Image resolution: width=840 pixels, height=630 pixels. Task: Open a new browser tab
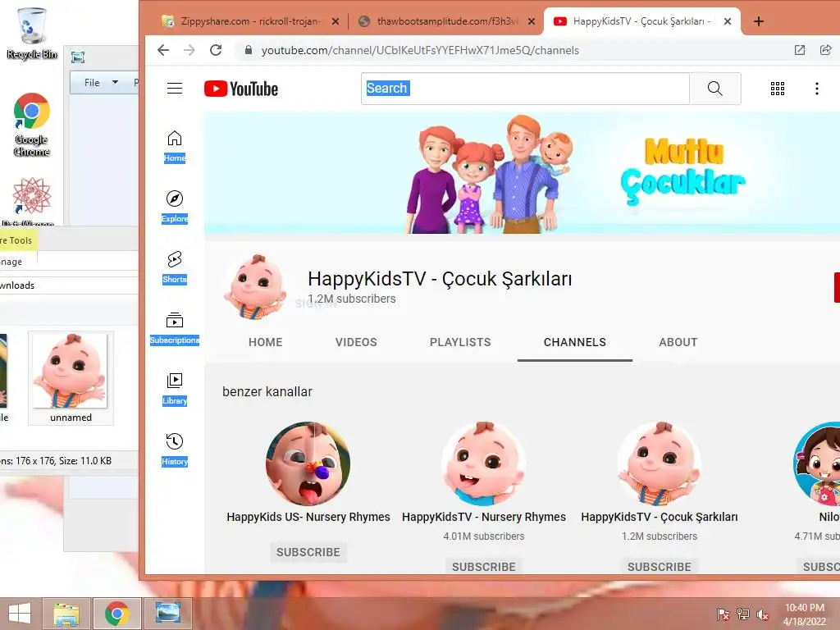pyautogui.click(x=759, y=21)
